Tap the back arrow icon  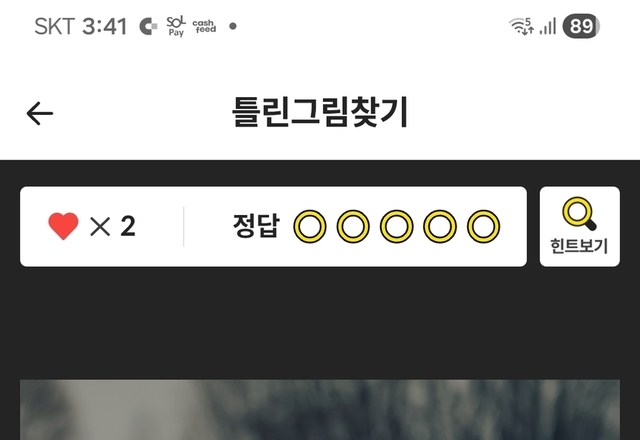pos(40,113)
